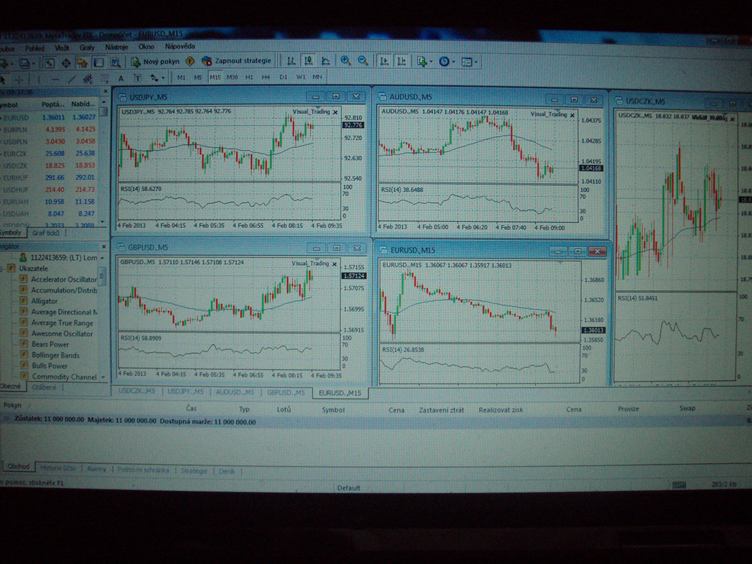Open the Nový pokyn new order dialog
Screen dimensions: 752x564
click(155, 62)
